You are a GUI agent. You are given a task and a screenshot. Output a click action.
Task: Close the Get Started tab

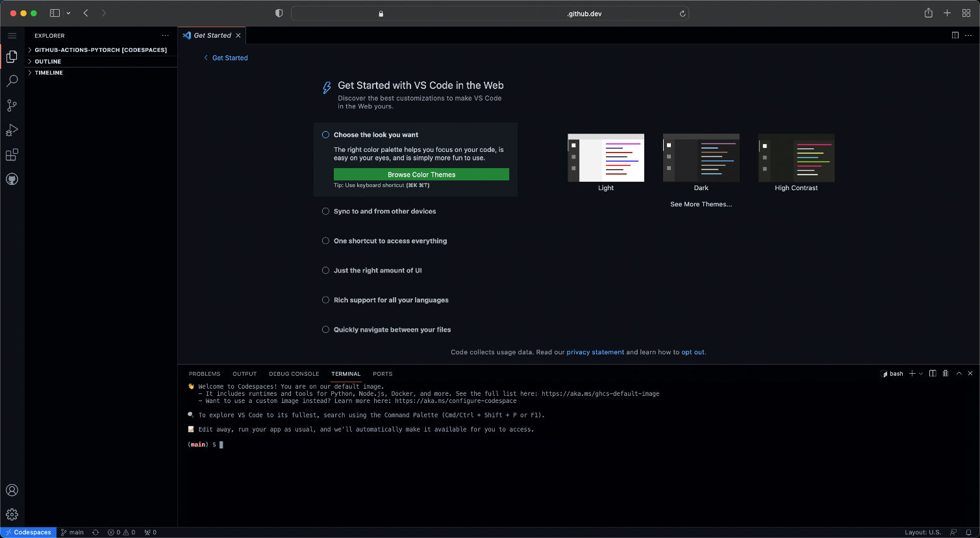point(238,36)
